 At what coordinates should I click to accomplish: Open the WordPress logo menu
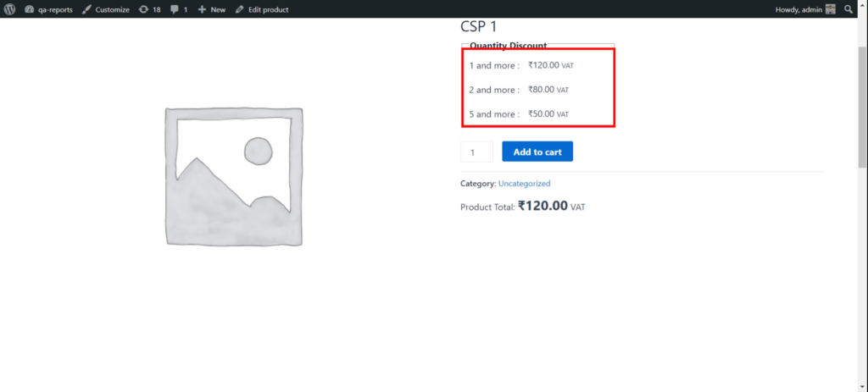pyautogui.click(x=10, y=9)
